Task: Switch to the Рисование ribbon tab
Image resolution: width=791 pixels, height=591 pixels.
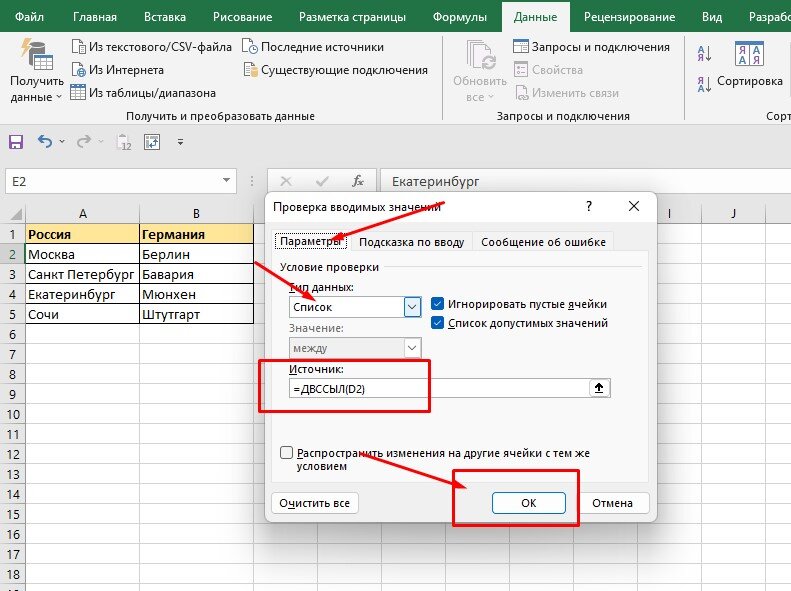Action: [242, 17]
